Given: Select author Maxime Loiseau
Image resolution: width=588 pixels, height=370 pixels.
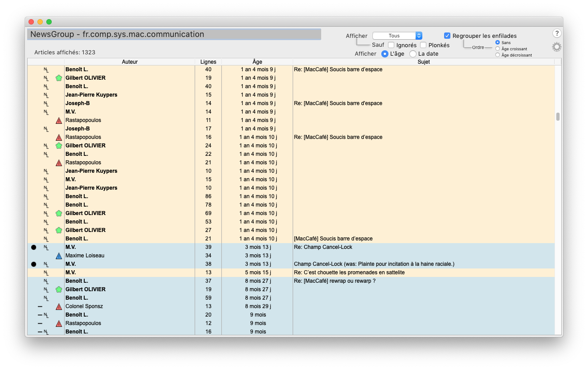Looking at the screenshot, I should coord(84,256).
